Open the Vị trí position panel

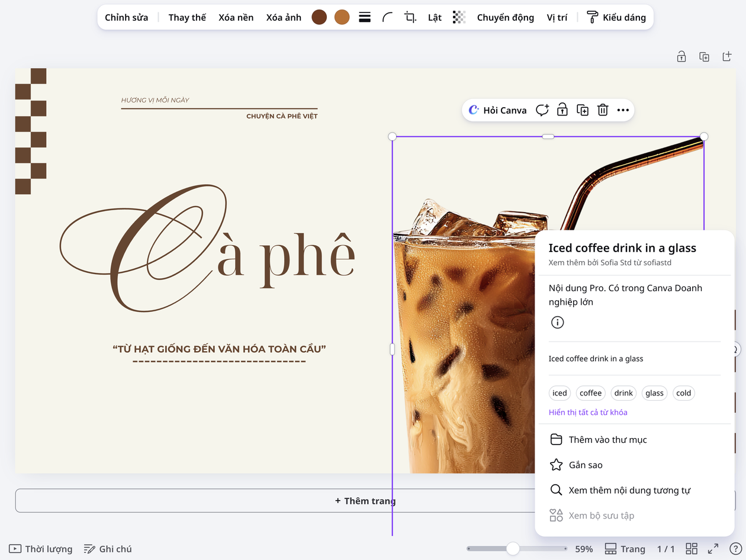[557, 17]
